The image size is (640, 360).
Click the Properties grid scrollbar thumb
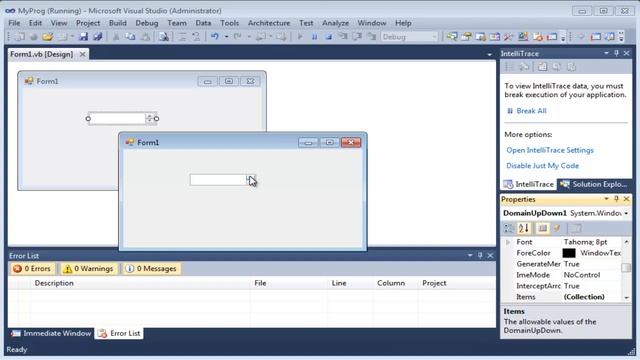[x=626, y=268]
